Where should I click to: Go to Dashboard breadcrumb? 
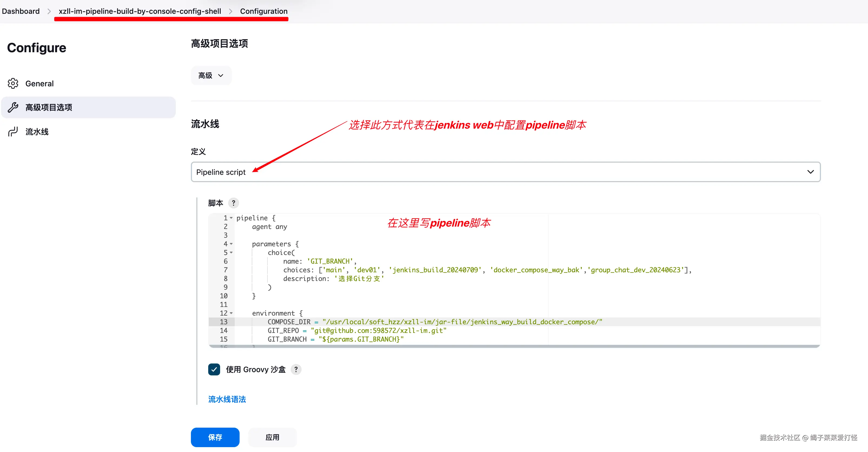tap(21, 11)
